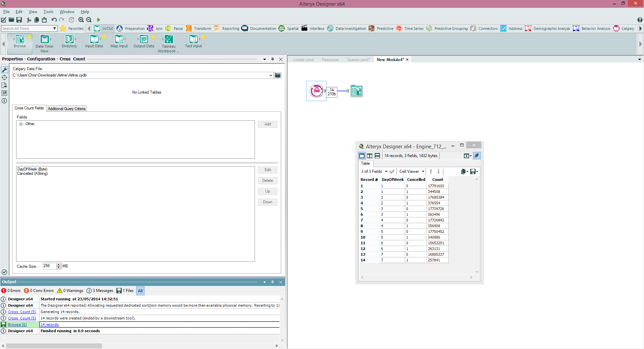Switch to the Loader.yxmd document tab
This screenshot has width=644, height=349.
(304, 60)
